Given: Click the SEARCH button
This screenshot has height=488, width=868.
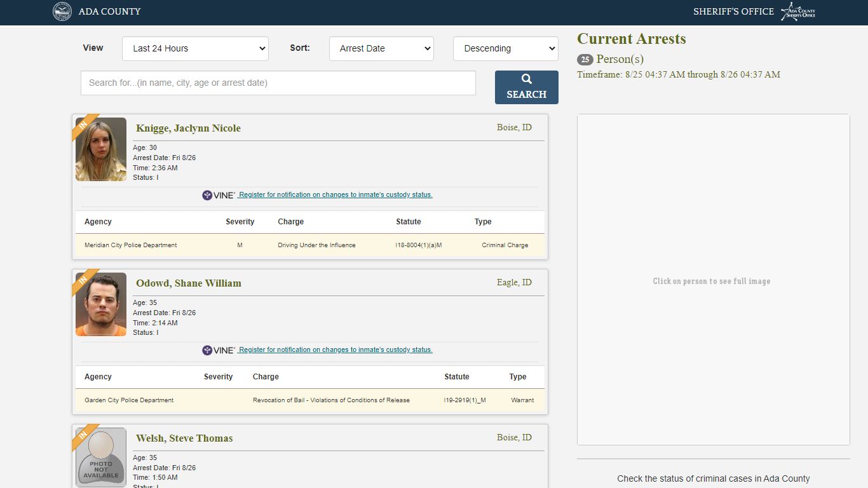Looking at the screenshot, I should click(x=527, y=87).
